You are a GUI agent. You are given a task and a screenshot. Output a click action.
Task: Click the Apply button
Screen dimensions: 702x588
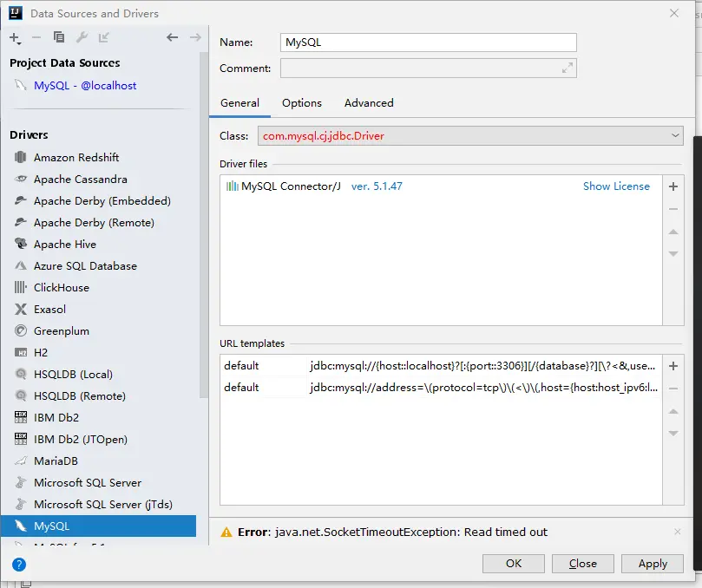(x=653, y=564)
